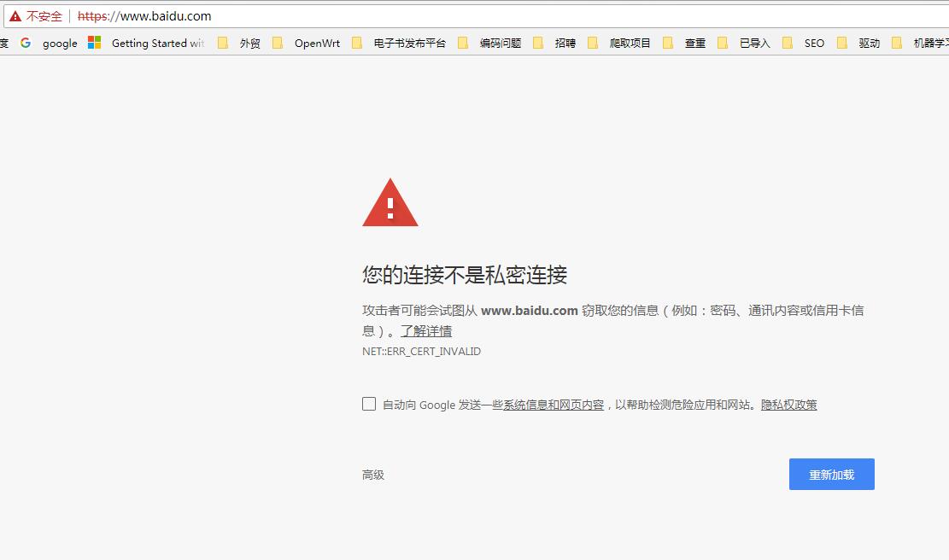Click the address bar URL https://www.baidu.com

(x=144, y=16)
